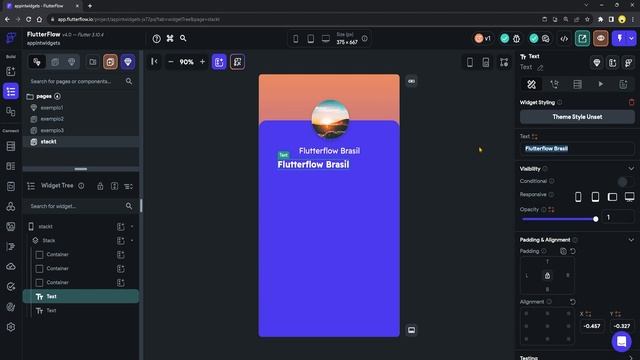Toggle tablet landscape responsive visibility
640x360 pixels.
click(x=612, y=197)
